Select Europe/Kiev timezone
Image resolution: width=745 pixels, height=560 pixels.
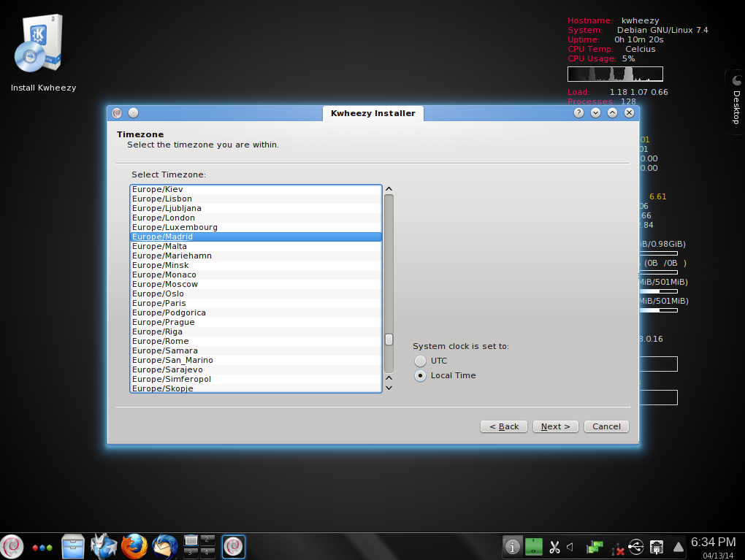[256, 189]
